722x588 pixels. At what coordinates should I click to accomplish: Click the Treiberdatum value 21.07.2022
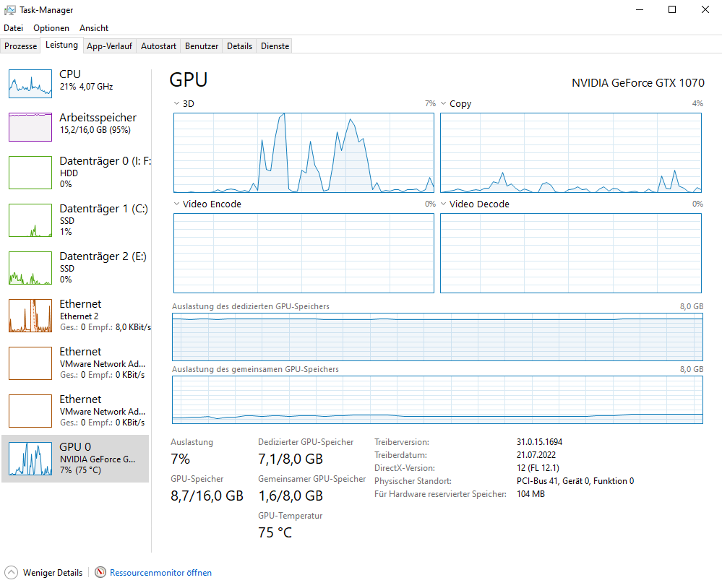click(x=536, y=455)
